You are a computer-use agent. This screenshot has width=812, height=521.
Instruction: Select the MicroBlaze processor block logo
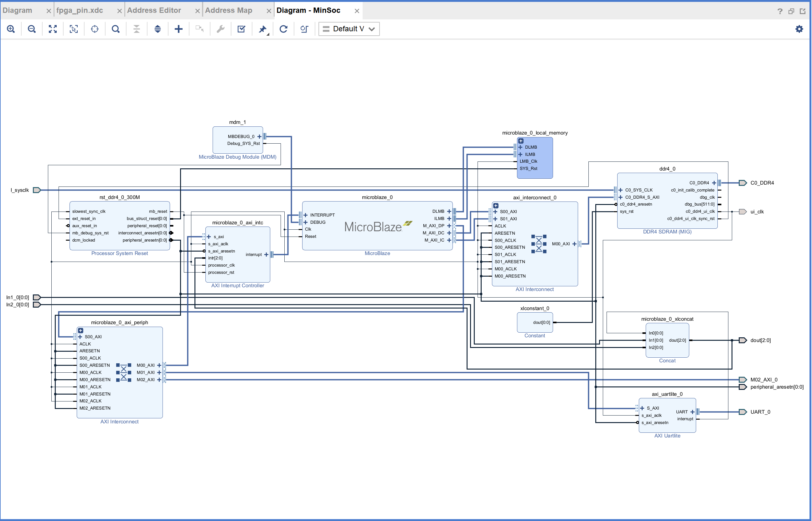pyautogui.click(x=378, y=227)
